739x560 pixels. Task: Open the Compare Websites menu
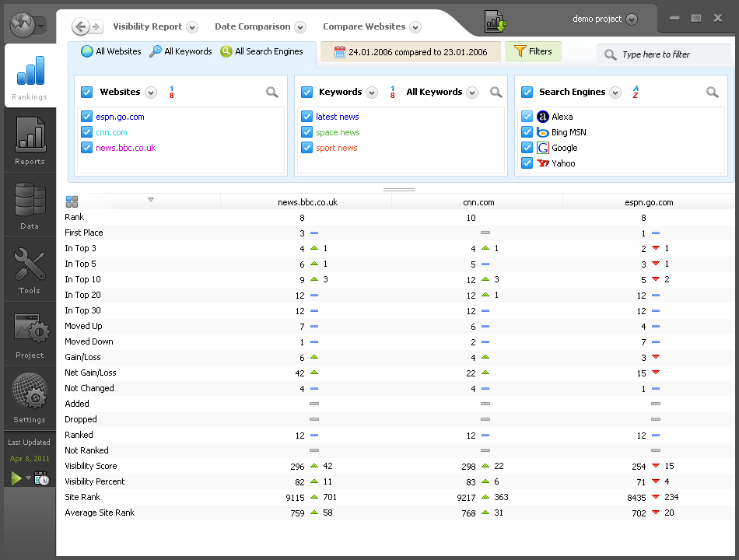[364, 27]
